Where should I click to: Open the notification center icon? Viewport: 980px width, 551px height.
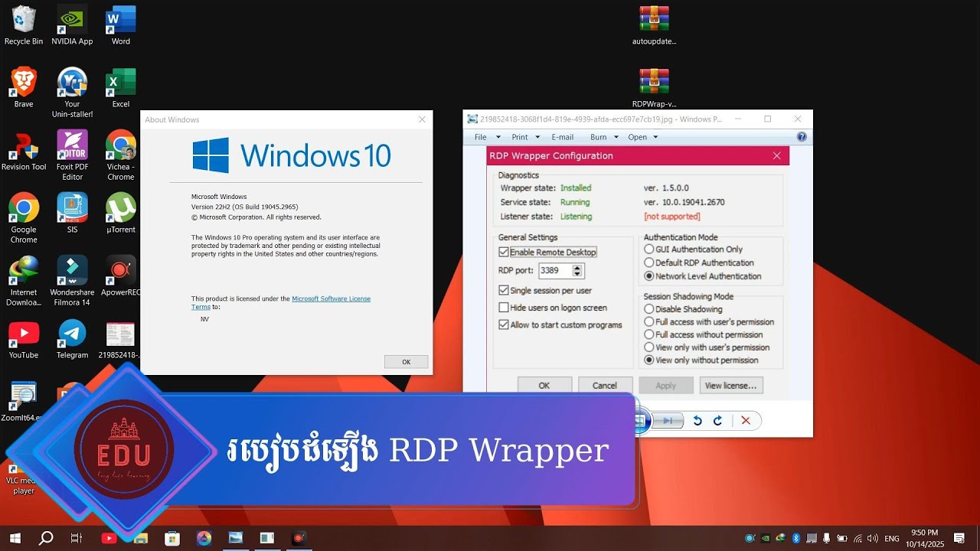click(959, 538)
